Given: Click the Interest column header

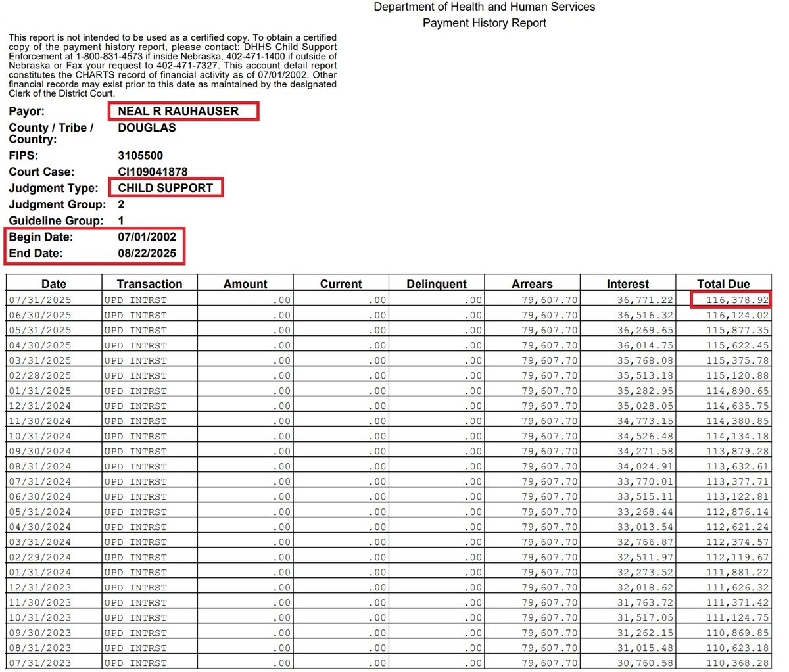Looking at the screenshot, I should point(627,283).
